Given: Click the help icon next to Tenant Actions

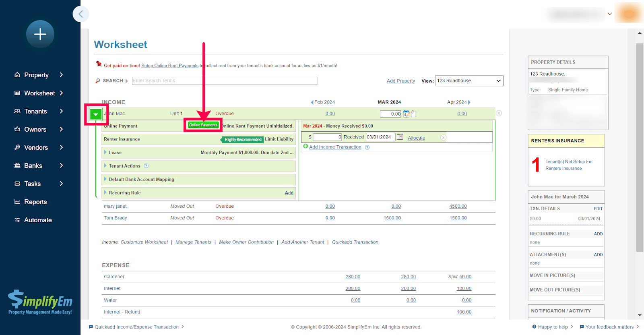Looking at the screenshot, I should tap(146, 166).
